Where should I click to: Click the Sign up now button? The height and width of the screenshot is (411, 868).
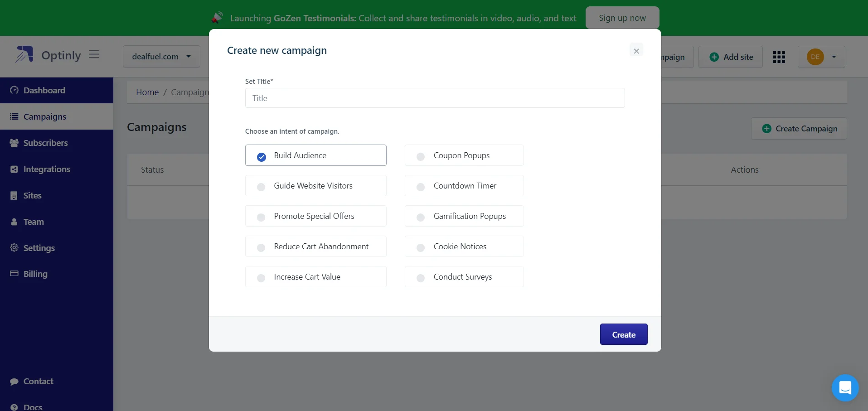(622, 17)
